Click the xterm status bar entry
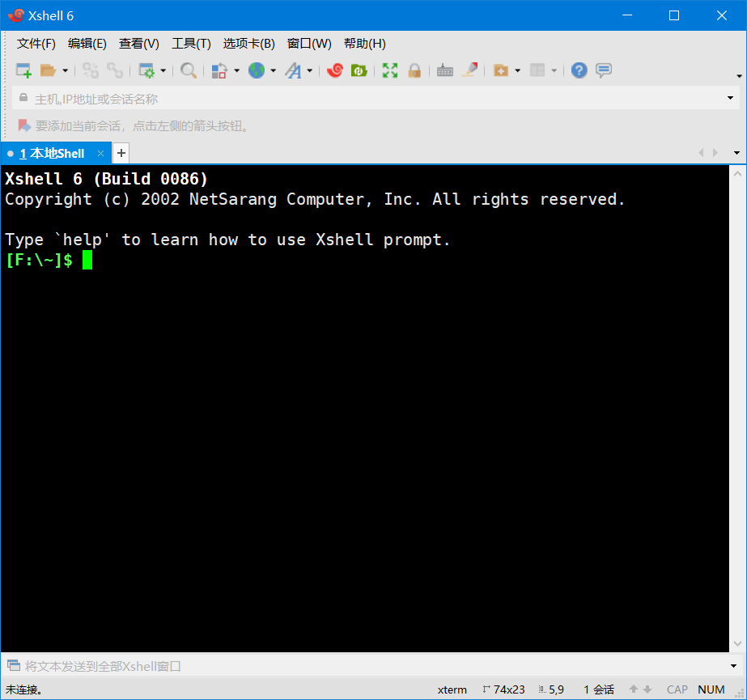Screen dimensions: 747x700 click(452, 689)
